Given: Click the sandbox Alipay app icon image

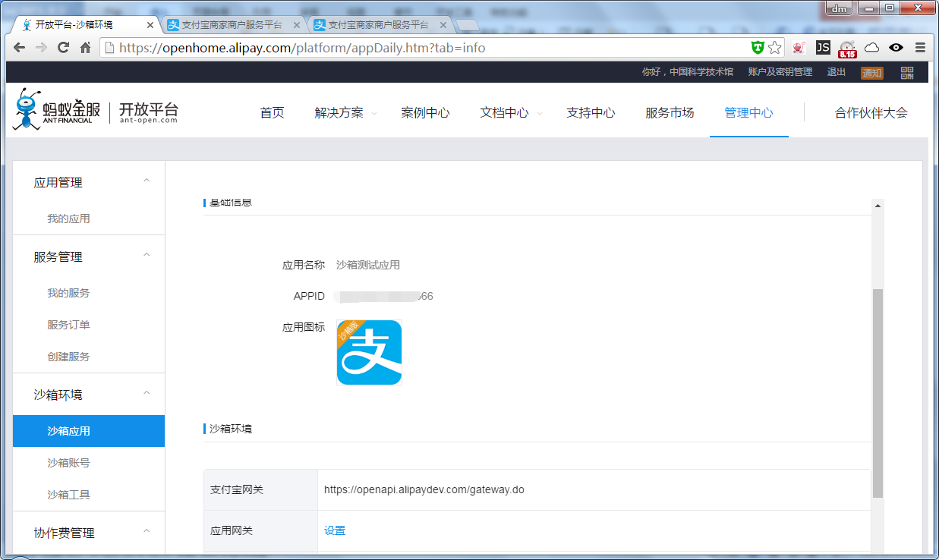Looking at the screenshot, I should [369, 352].
